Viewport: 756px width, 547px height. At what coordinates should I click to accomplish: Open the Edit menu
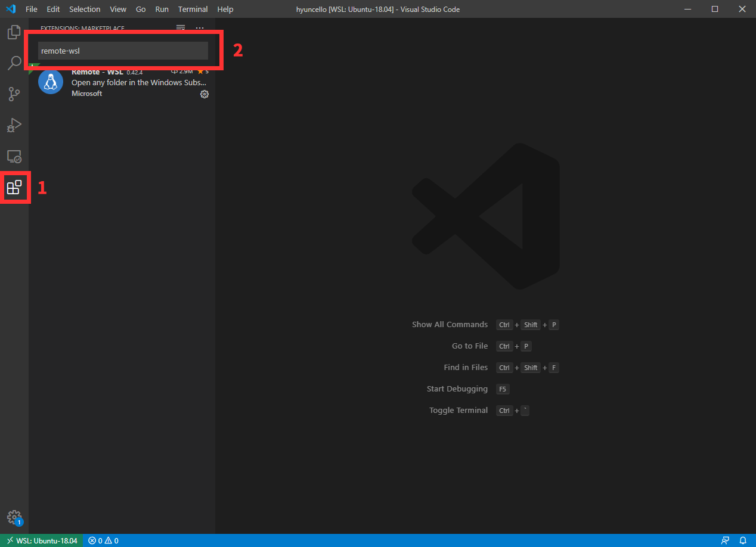tap(53, 9)
